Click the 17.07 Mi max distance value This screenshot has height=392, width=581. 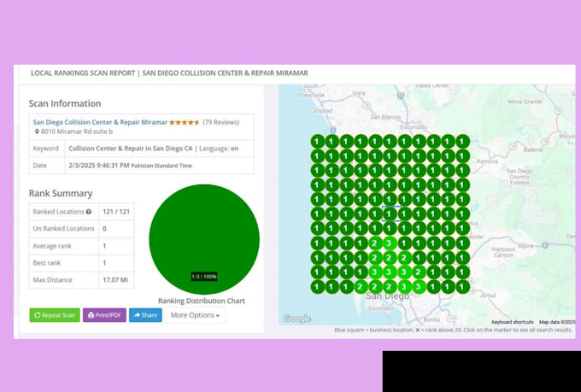point(115,280)
